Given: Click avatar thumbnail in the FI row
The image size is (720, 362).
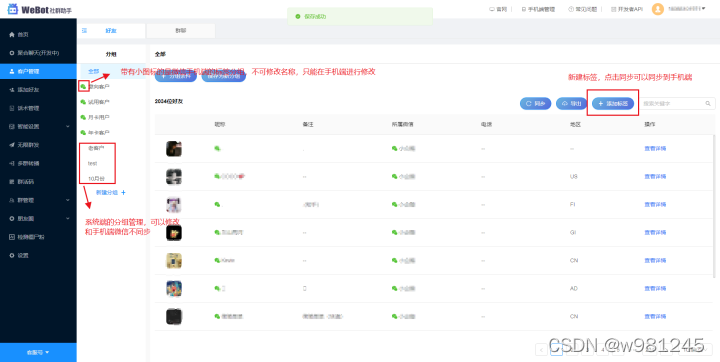Looking at the screenshot, I should 174,204.
